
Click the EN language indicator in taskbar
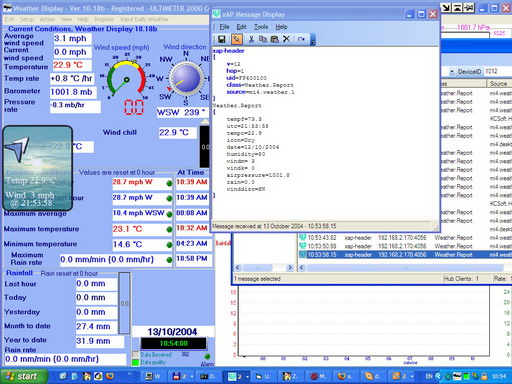429,377
